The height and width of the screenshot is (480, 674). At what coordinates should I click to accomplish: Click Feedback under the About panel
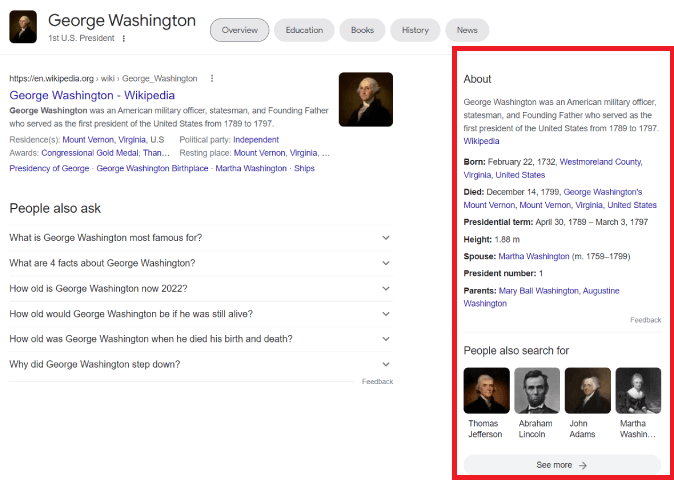pyautogui.click(x=646, y=320)
